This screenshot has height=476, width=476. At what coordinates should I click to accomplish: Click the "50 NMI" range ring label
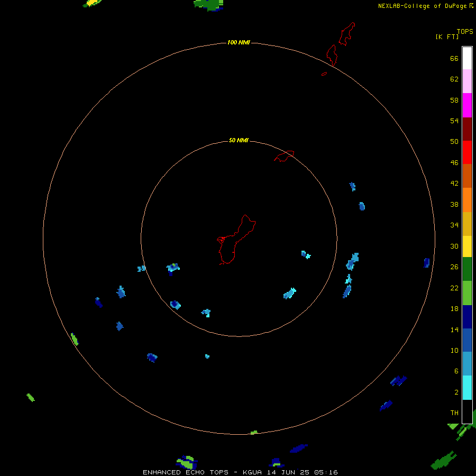point(239,140)
